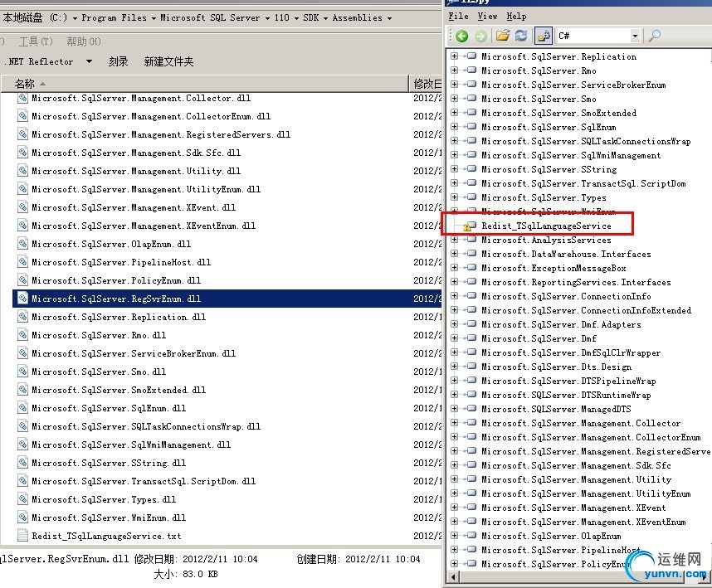
Task: Click the Program Files breadcrumb segment
Action: (x=114, y=17)
